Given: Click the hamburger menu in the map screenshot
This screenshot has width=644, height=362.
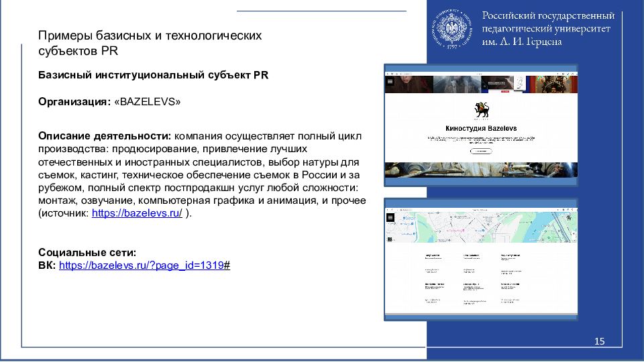Looking at the screenshot, I should tap(390, 217).
